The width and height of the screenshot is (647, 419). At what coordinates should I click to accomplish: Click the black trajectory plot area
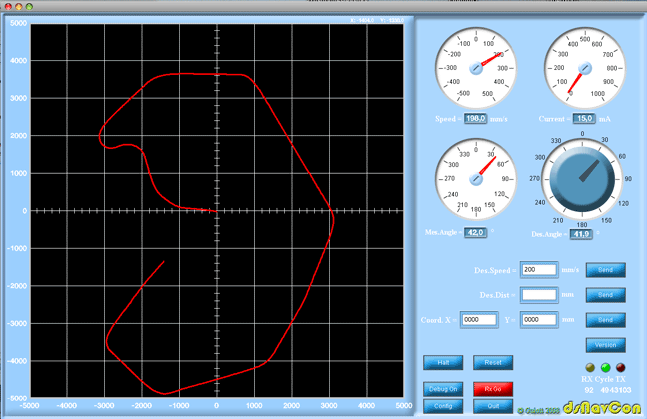[217, 211]
